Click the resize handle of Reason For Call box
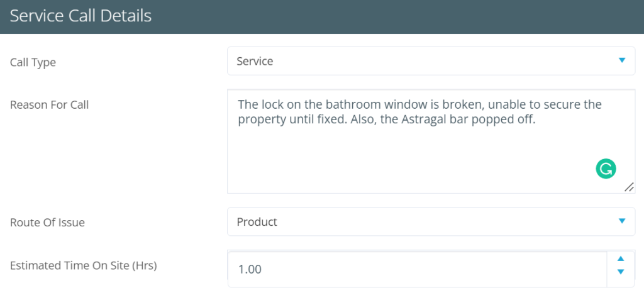 629,187
